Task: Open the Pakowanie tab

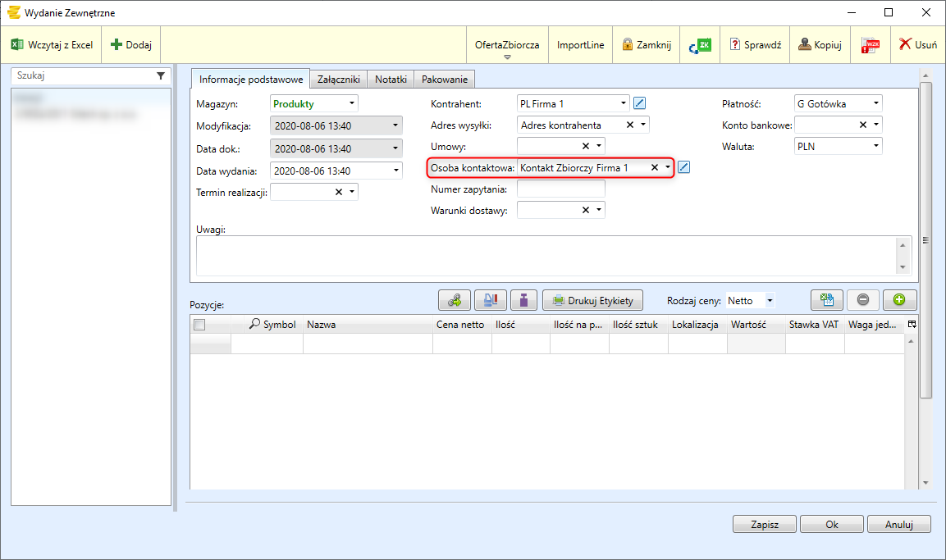Action: tap(444, 80)
